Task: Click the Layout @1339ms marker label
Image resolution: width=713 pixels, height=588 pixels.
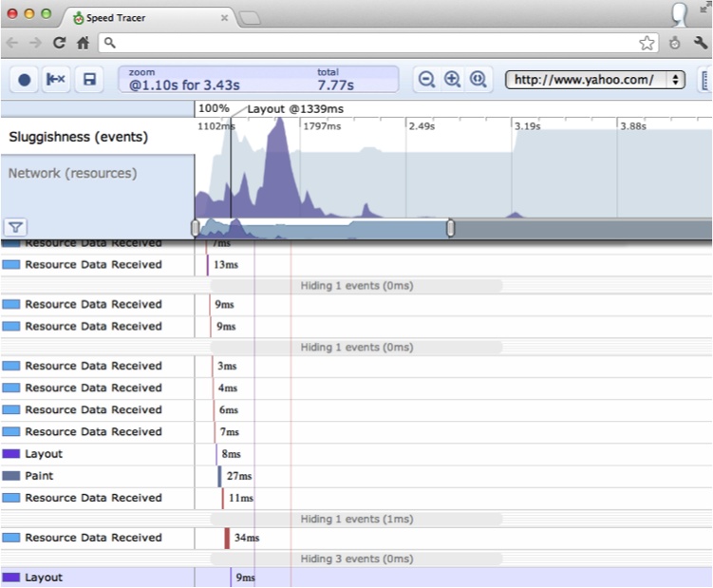Action: click(x=295, y=109)
